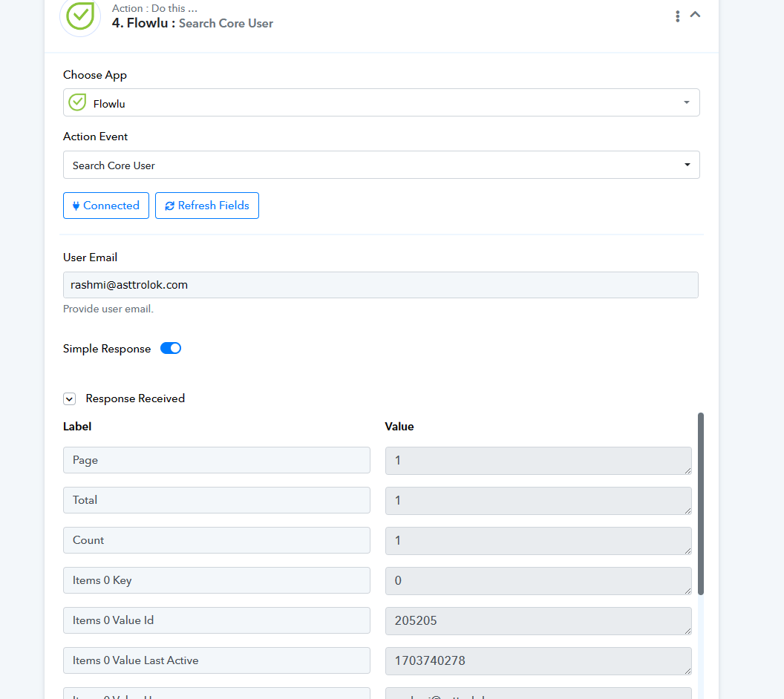Click resize handle of Count value box
The height and width of the screenshot is (699, 784).
(x=688, y=551)
